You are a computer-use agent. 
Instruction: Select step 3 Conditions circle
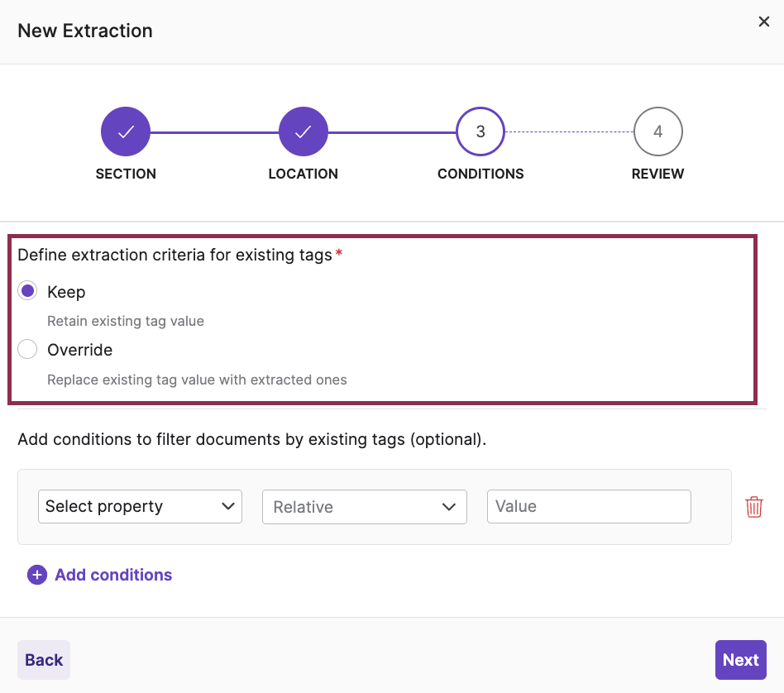click(480, 131)
